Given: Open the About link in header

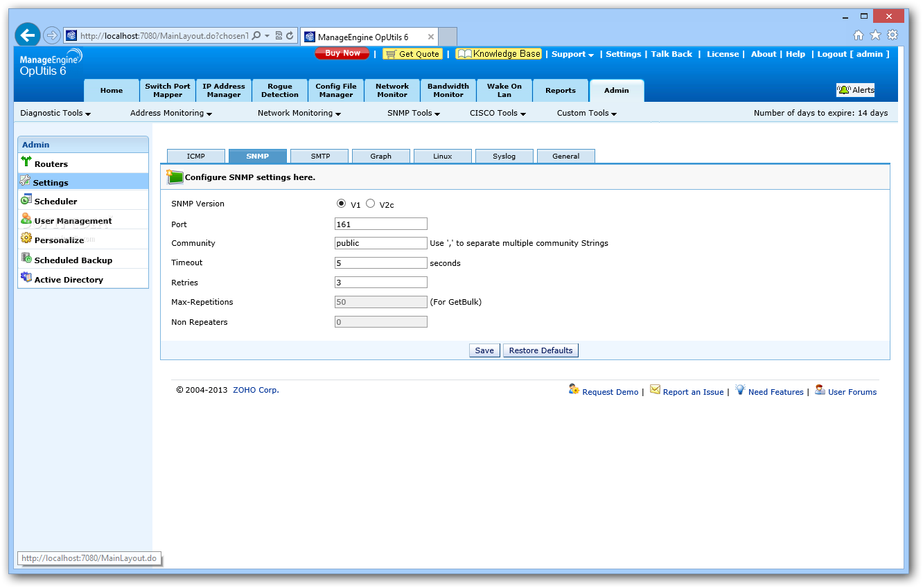Looking at the screenshot, I should 764,54.
